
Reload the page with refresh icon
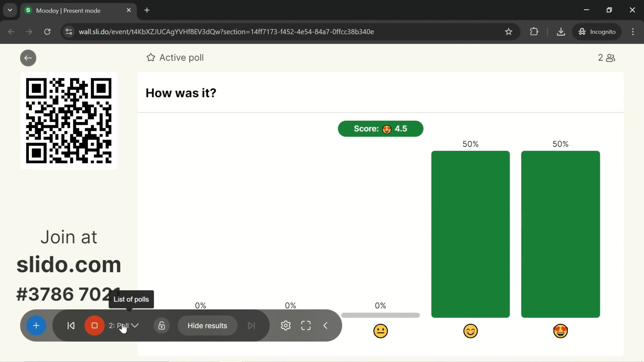(47, 32)
